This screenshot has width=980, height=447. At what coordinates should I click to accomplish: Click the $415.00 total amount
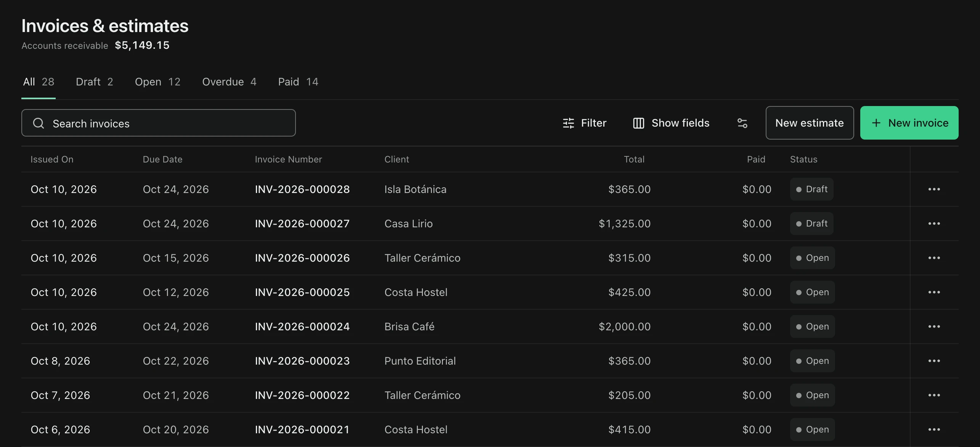629,430
